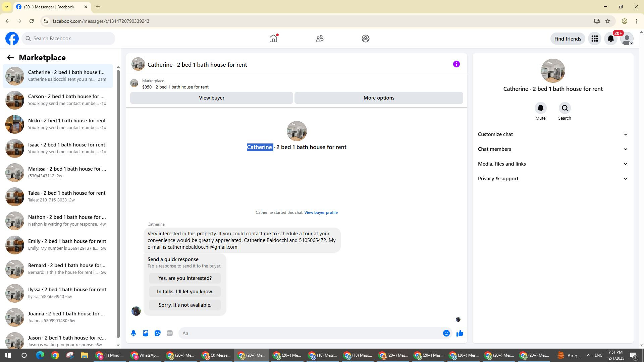Image resolution: width=644 pixels, height=362 pixels.
Task: Open the Friends icon in top navigation
Action: pyautogui.click(x=320, y=39)
